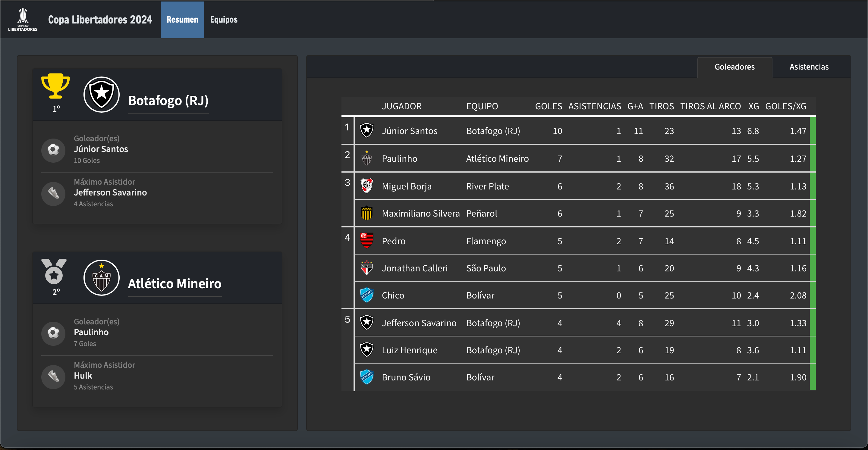Click team name River Plate

[487, 186]
